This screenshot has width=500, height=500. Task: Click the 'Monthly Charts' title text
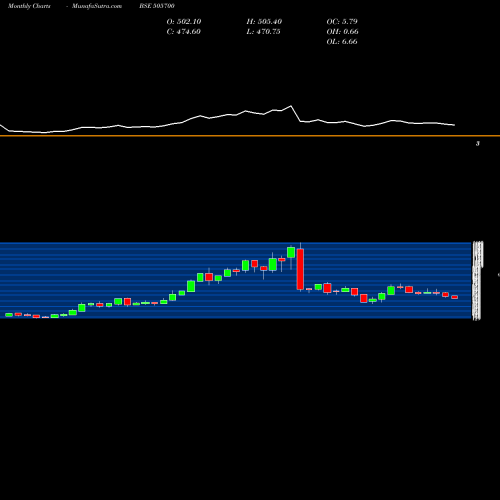29,6
